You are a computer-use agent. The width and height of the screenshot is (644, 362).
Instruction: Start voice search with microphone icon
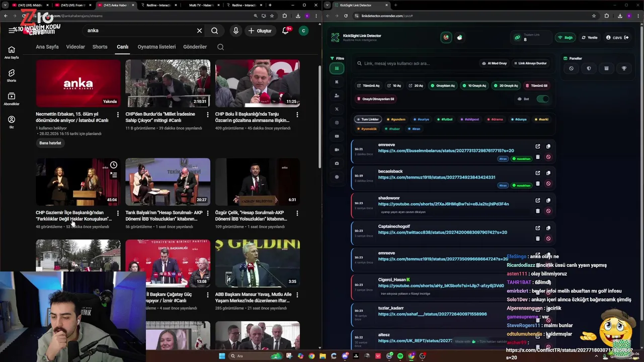[235, 31]
